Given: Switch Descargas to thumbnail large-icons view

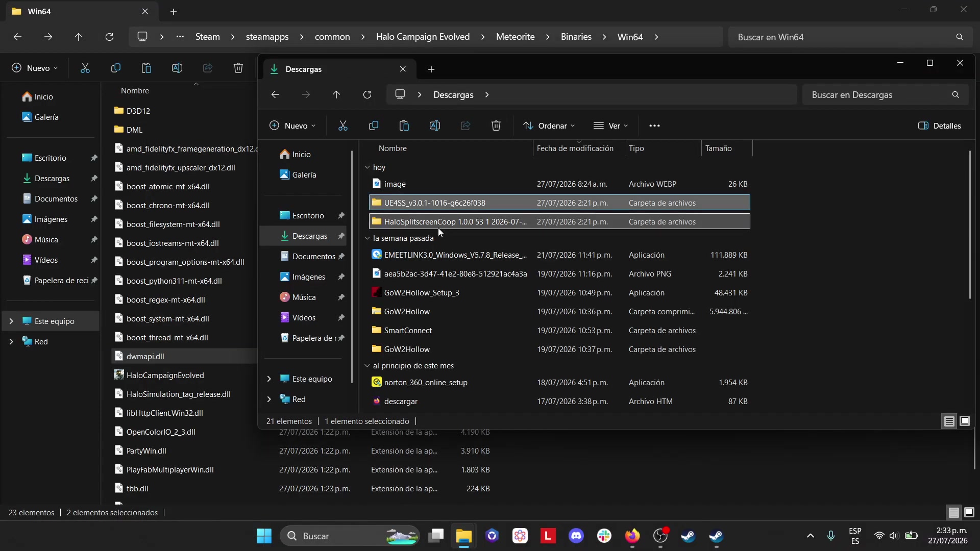Looking at the screenshot, I should [965, 421].
